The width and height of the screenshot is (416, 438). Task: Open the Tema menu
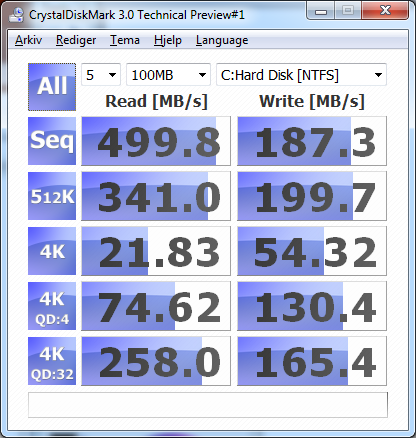pos(125,40)
